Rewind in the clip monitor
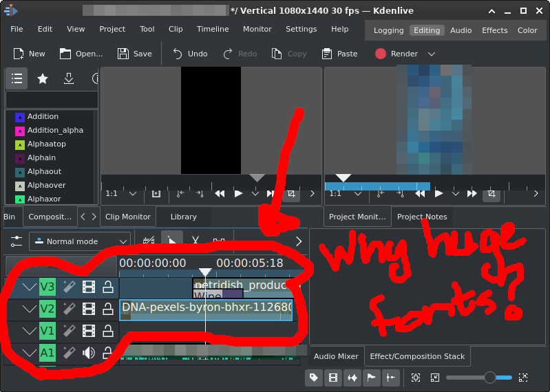550x392 pixels. [220, 194]
